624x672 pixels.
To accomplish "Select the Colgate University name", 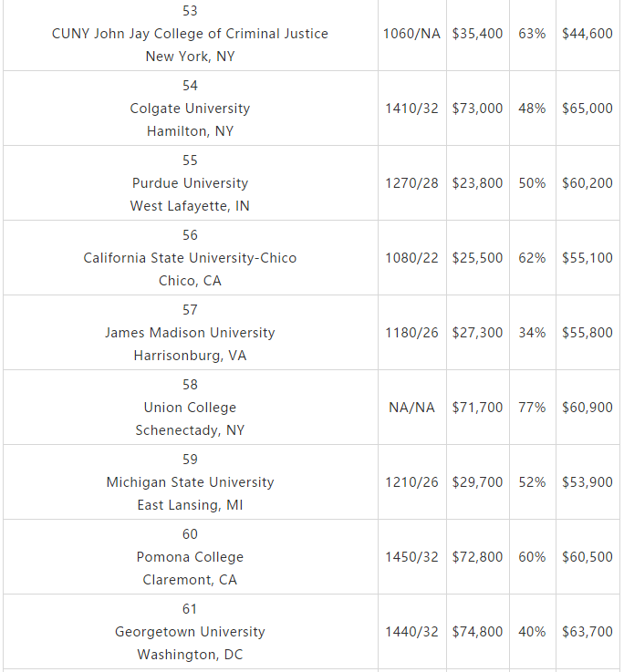I will [190, 108].
